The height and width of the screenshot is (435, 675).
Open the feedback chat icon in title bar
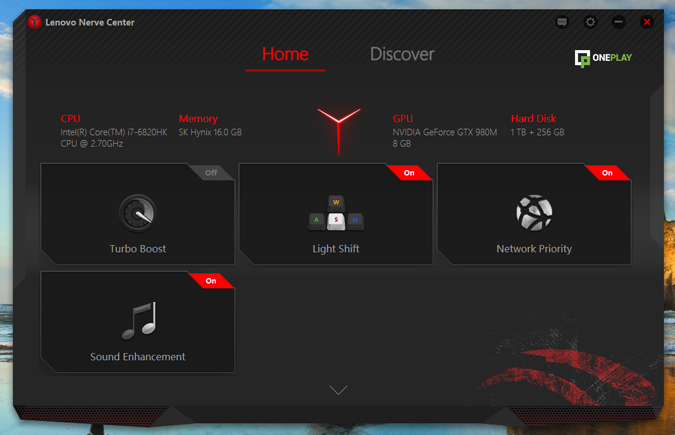click(x=562, y=22)
